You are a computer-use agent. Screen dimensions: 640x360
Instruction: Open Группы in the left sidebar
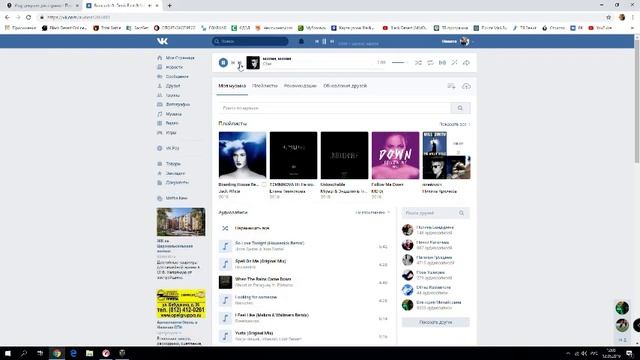click(169, 95)
